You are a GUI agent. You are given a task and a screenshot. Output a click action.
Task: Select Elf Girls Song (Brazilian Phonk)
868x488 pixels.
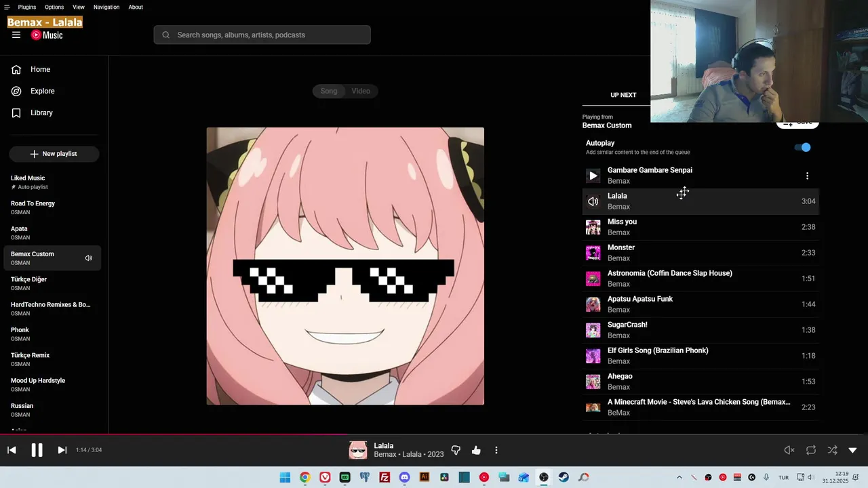click(701, 356)
